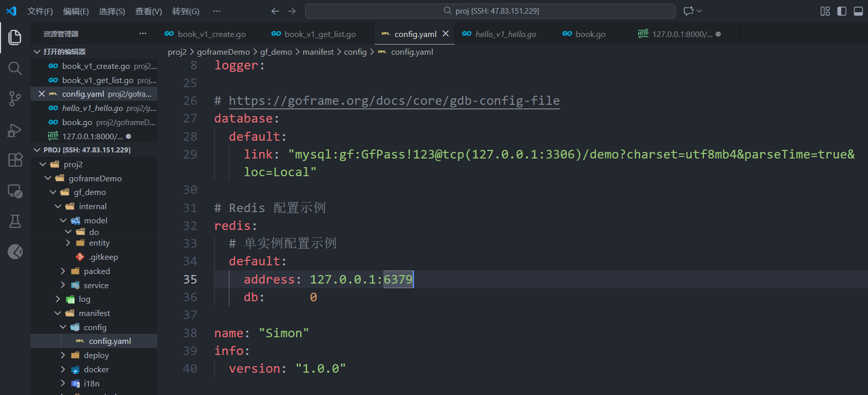Expand the deploy folder
868x395 pixels.
pos(63,355)
